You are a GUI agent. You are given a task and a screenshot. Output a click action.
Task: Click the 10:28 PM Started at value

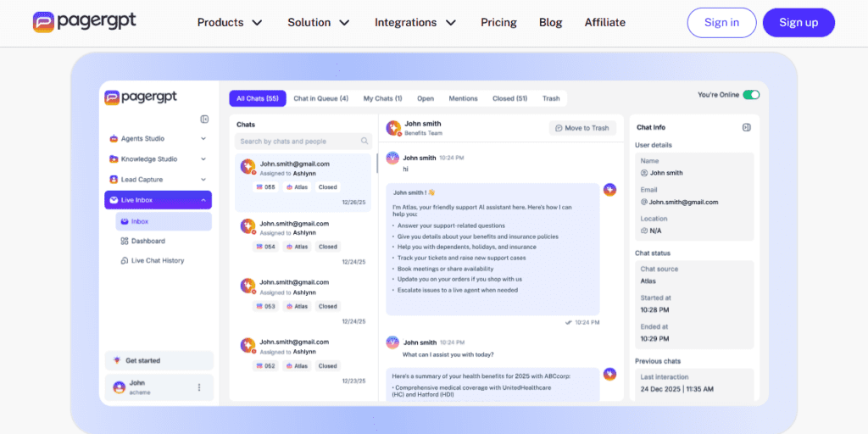pos(654,309)
